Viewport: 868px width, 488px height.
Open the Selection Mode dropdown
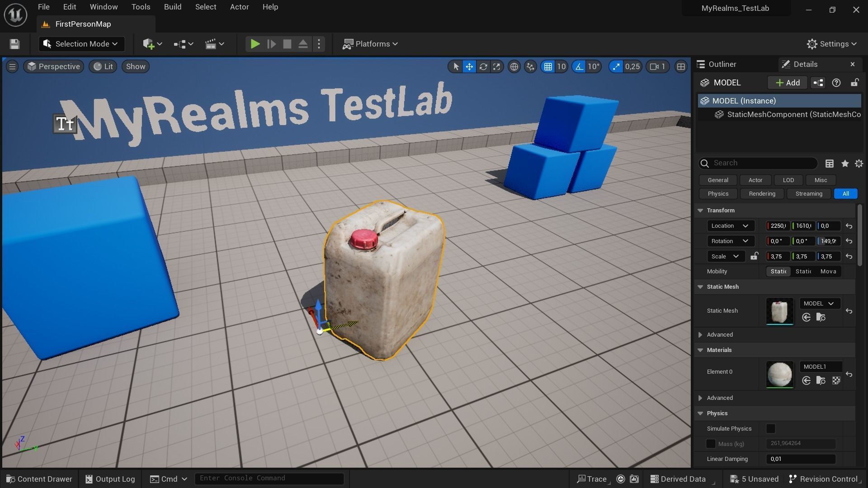click(x=81, y=44)
